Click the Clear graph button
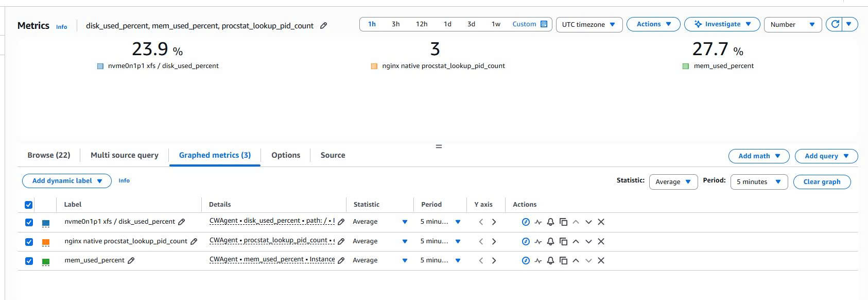 822,182
